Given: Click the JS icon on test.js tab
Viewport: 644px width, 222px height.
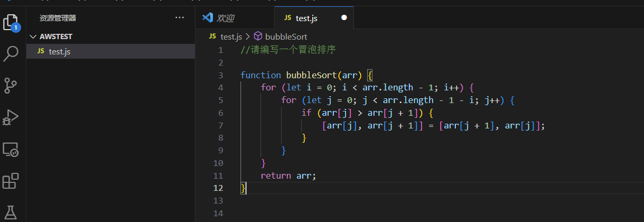Looking at the screenshot, I should pos(287,18).
